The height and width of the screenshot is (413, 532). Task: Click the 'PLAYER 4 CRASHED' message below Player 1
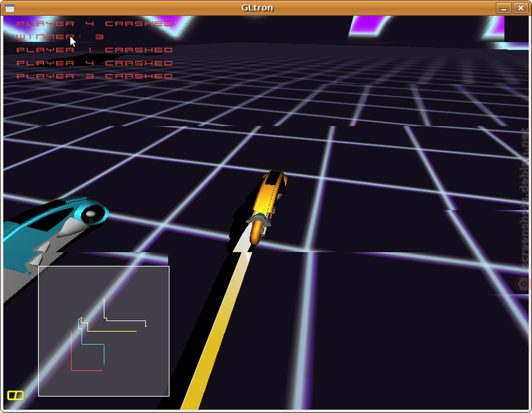pyautogui.click(x=94, y=63)
